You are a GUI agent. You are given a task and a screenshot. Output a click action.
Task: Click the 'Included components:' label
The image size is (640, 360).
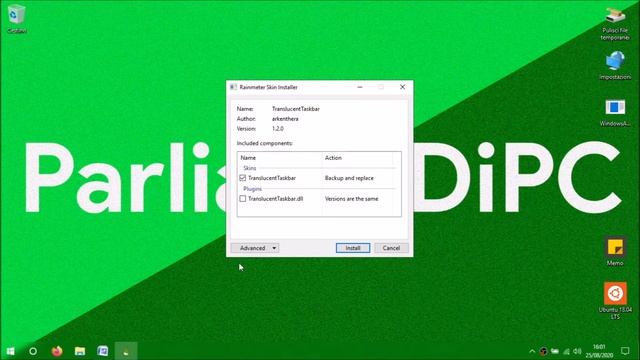(x=265, y=143)
